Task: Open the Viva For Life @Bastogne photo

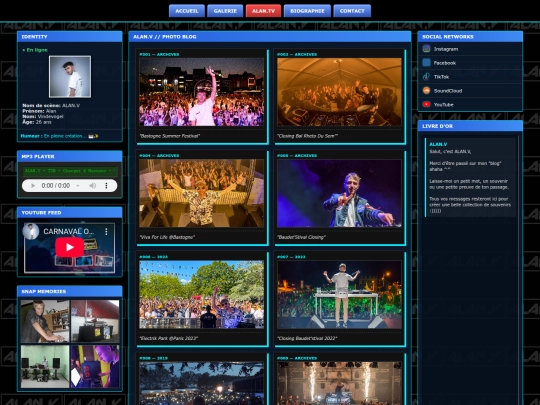Action: coord(201,193)
